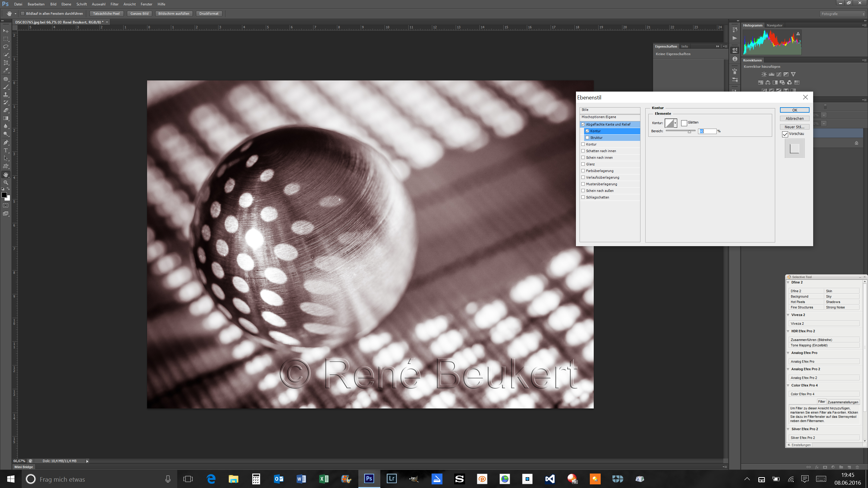Switch to the Navigator tab
Screen dimensions: 868x488
click(774, 25)
